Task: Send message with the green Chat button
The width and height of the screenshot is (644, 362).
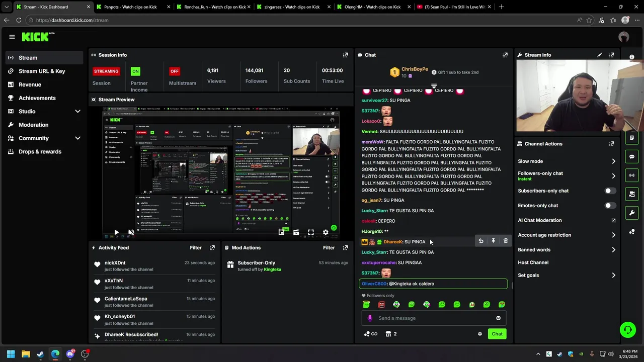Action: (497, 334)
